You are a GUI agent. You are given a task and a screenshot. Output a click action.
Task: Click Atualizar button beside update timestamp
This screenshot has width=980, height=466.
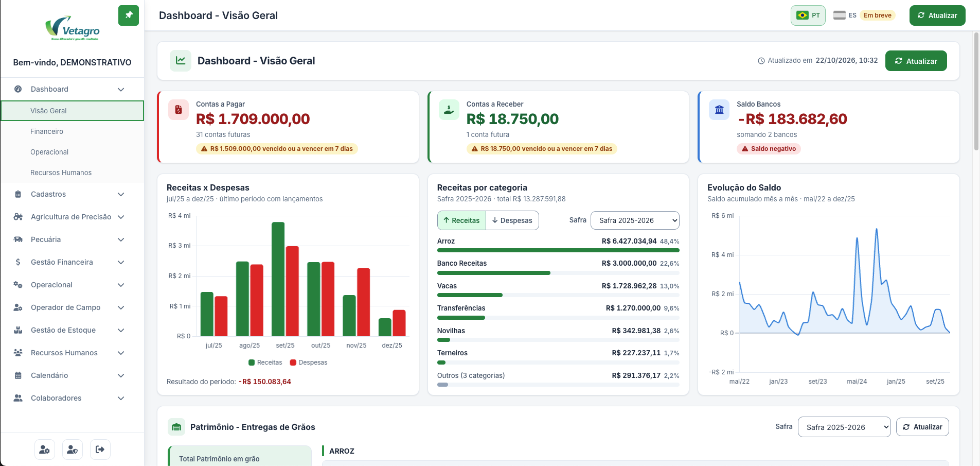pyautogui.click(x=916, y=61)
